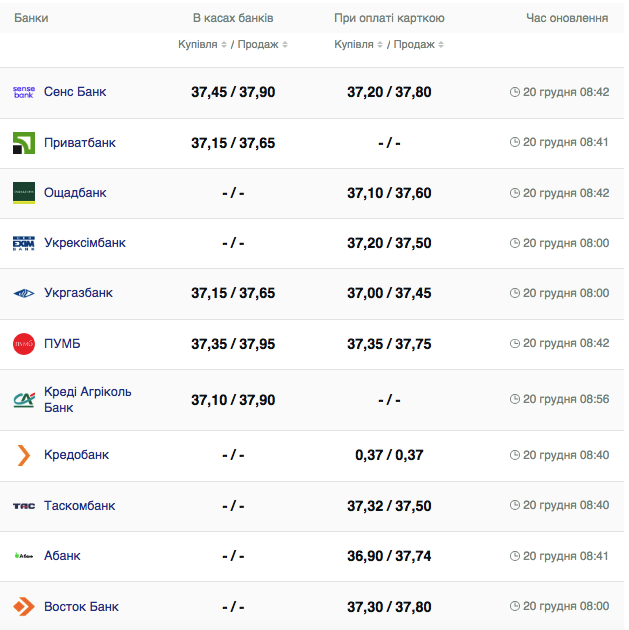Image resolution: width=629 pixels, height=630 pixels.
Task: Click the Восток Банк logo icon
Action: coord(23,607)
